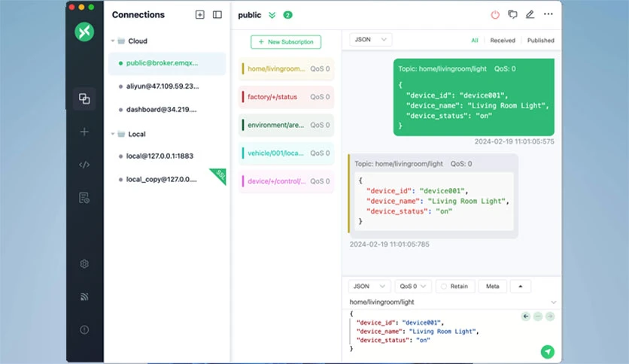This screenshot has width=629, height=364.
Task: Click the macOS yellow minimize window button
Action: (81, 7)
